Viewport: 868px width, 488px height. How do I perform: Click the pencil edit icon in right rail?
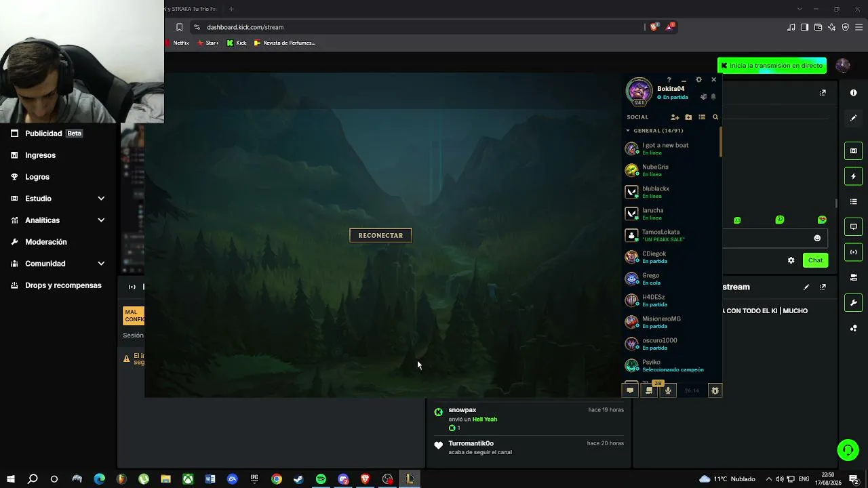[854, 118]
